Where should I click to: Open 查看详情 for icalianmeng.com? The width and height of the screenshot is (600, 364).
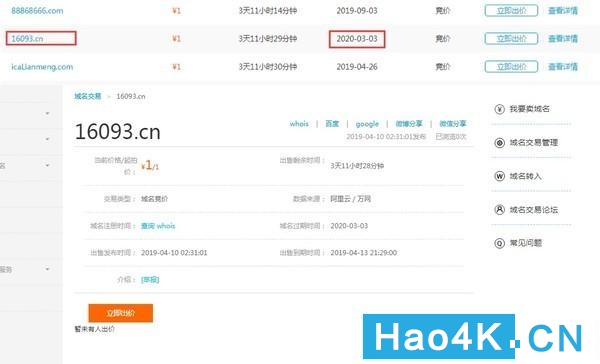click(563, 67)
